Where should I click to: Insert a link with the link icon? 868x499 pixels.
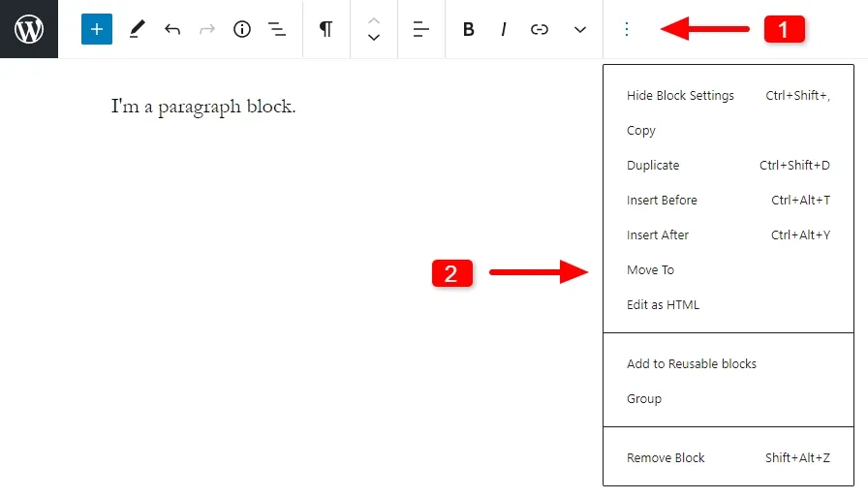pos(540,29)
